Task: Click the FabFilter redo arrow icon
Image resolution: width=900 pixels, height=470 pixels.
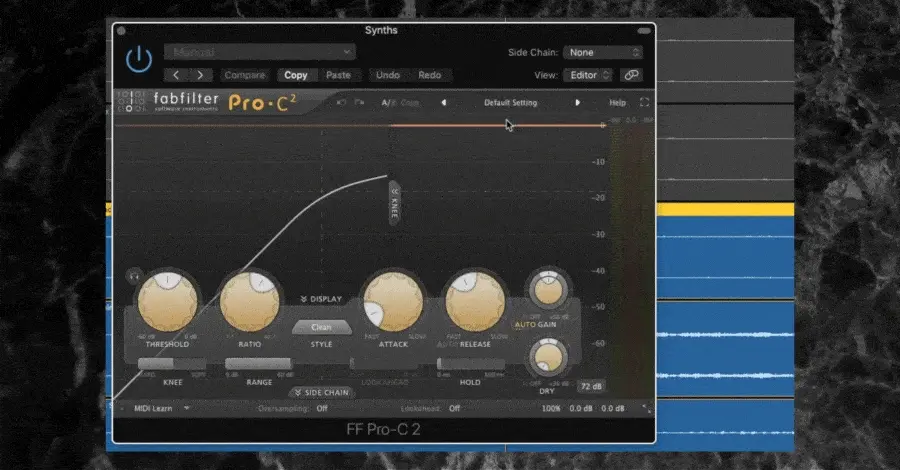Action: [x=359, y=103]
